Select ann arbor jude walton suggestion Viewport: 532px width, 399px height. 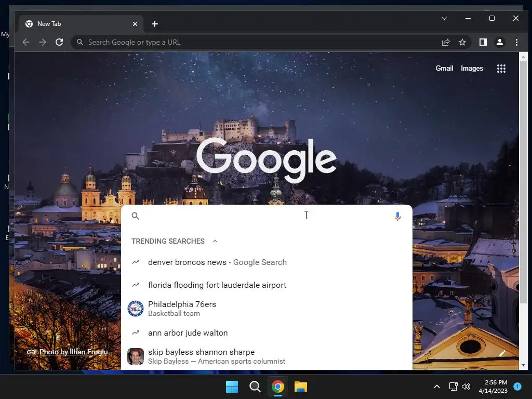coord(267,333)
